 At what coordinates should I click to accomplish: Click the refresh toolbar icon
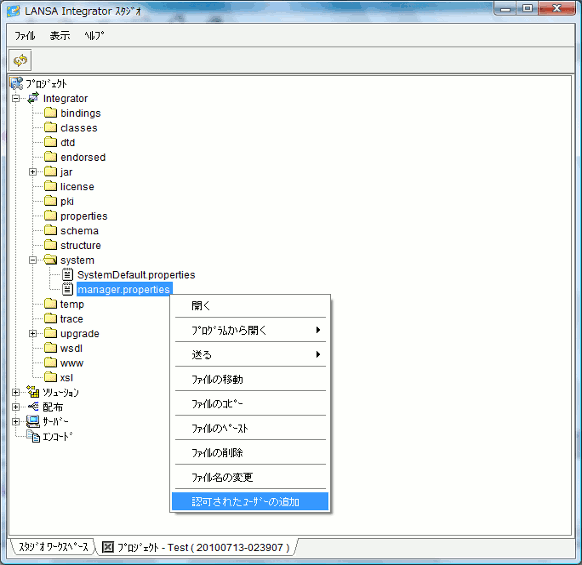coord(20,60)
